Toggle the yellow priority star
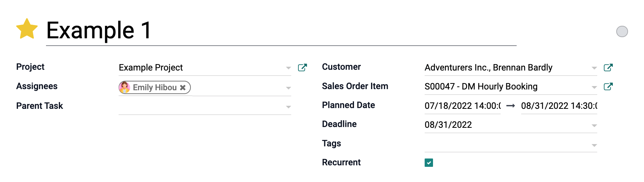Viewport: 644px width, 182px height. [x=27, y=29]
